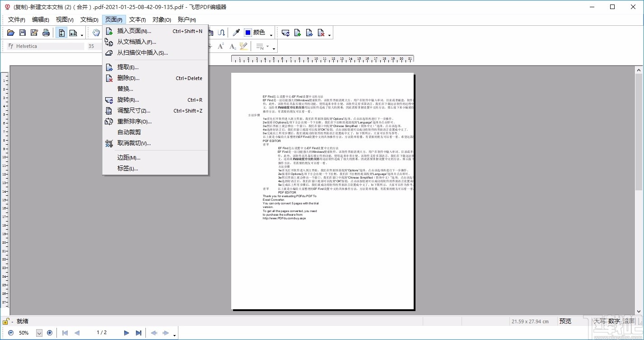Toggle fit page height view button
This screenshot has width=644, height=340.
point(61,33)
